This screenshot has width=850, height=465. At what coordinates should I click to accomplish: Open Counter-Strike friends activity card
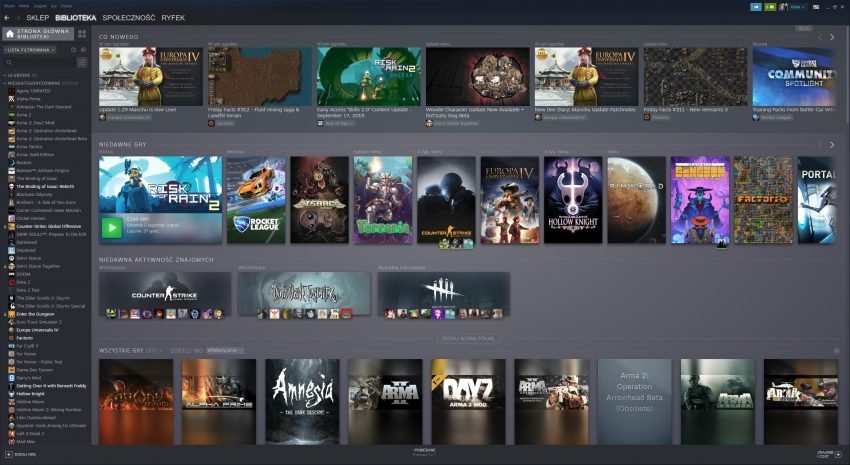click(x=165, y=295)
